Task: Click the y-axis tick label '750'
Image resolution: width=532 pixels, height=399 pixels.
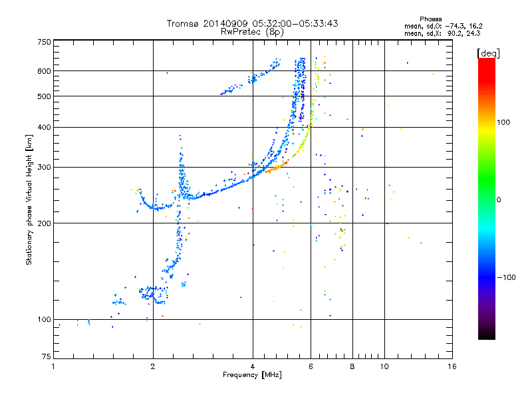Action: [x=44, y=42]
